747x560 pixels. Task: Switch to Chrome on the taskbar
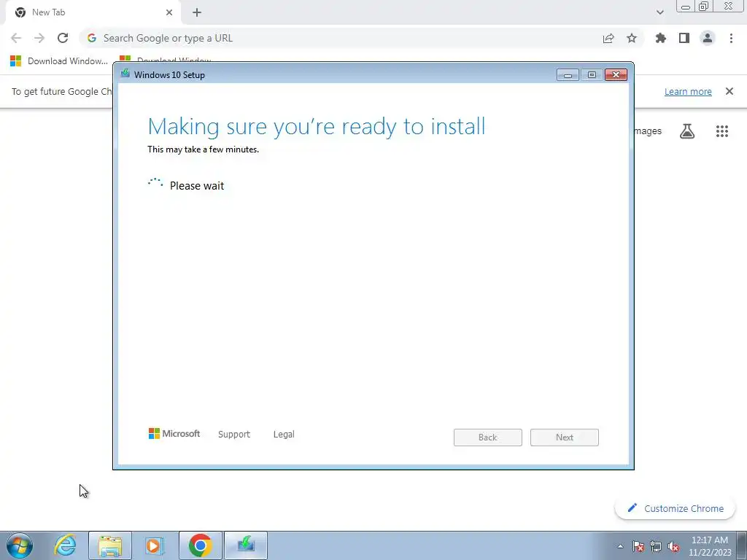[x=201, y=545]
